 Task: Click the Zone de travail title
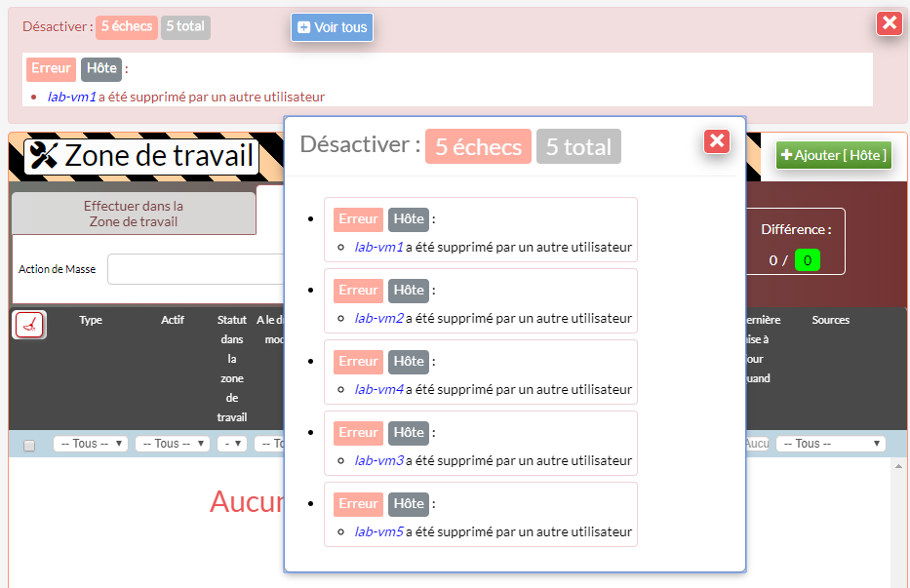[159, 156]
